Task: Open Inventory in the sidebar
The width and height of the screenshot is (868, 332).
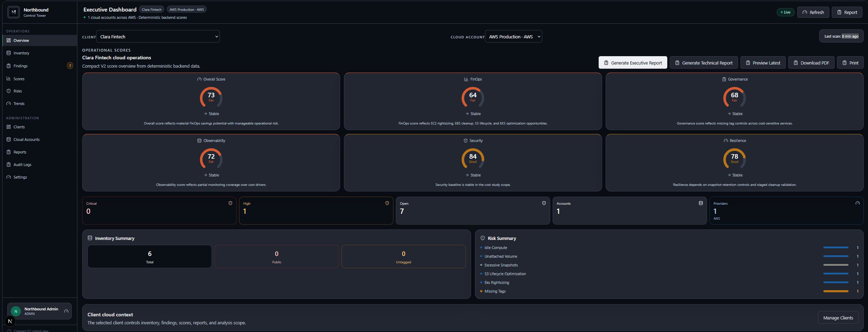Action: [39, 53]
